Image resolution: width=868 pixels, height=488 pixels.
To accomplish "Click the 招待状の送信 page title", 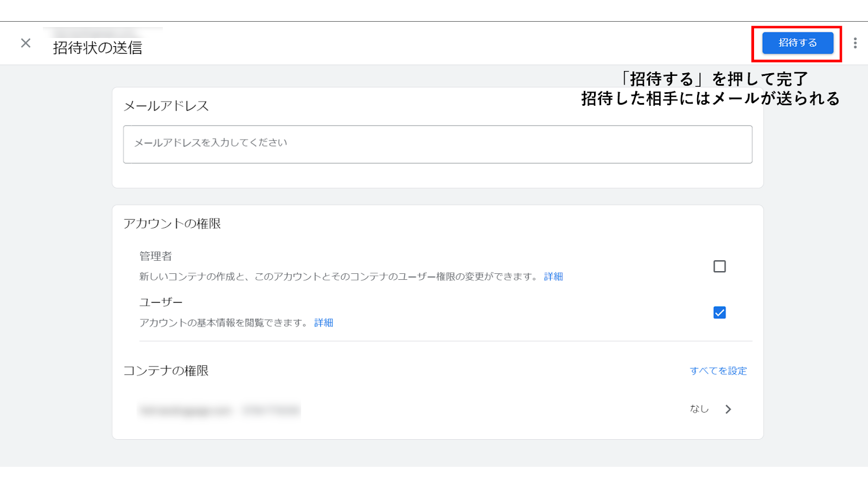I will [x=98, y=48].
